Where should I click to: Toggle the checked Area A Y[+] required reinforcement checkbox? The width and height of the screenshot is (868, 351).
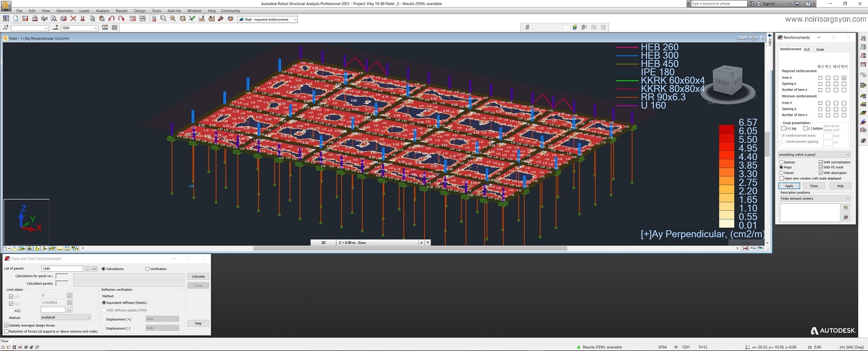coord(844,78)
